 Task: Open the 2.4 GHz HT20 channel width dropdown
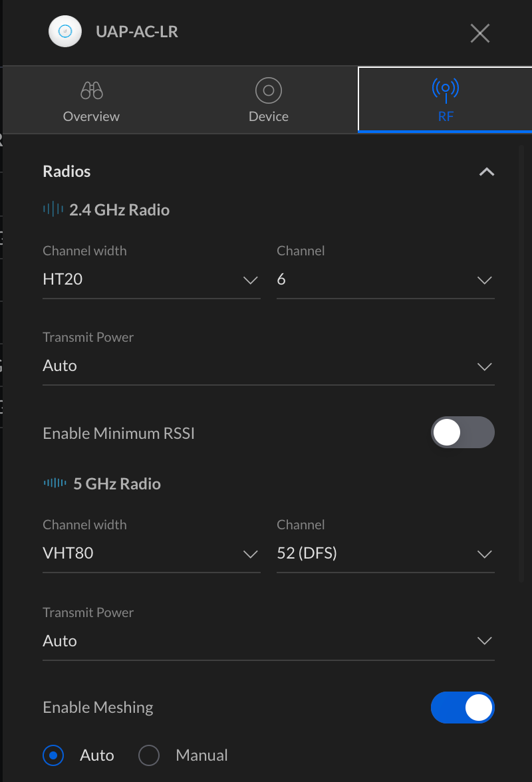tap(151, 280)
